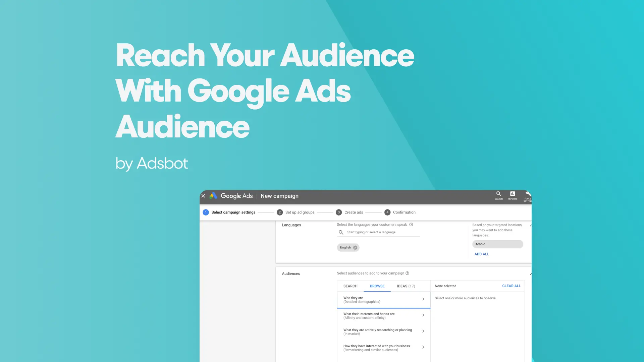Click ADD ALL suggested languages
Screen dimensions: 644x362
pos(482,254)
